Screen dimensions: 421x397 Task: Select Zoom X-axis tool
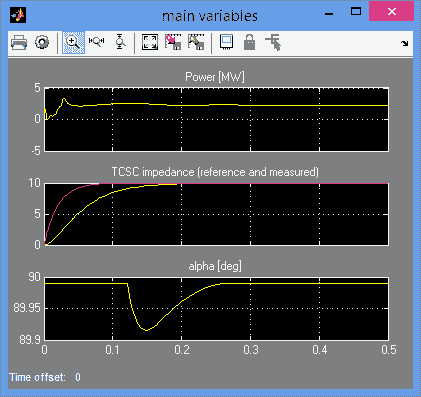[97, 42]
